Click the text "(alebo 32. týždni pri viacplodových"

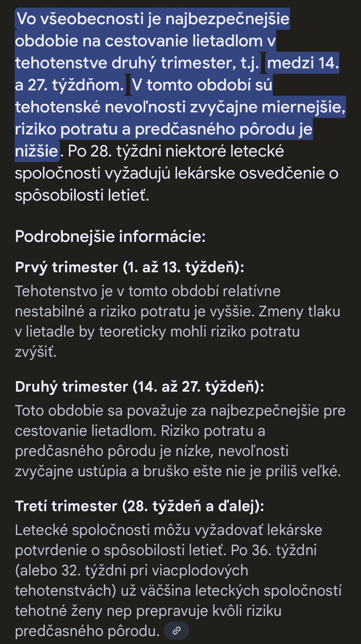(131, 570)
